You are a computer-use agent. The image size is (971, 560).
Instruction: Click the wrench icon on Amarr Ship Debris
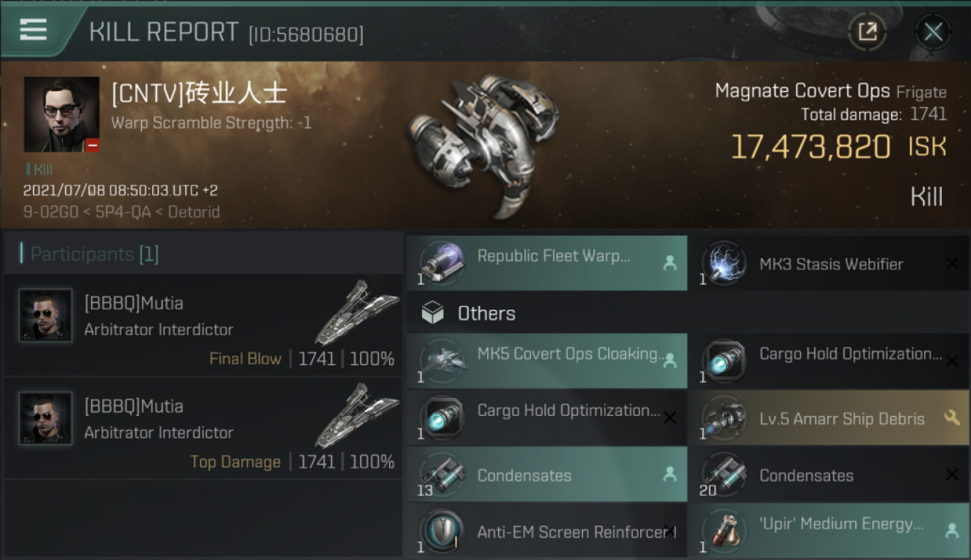point(952,418)
